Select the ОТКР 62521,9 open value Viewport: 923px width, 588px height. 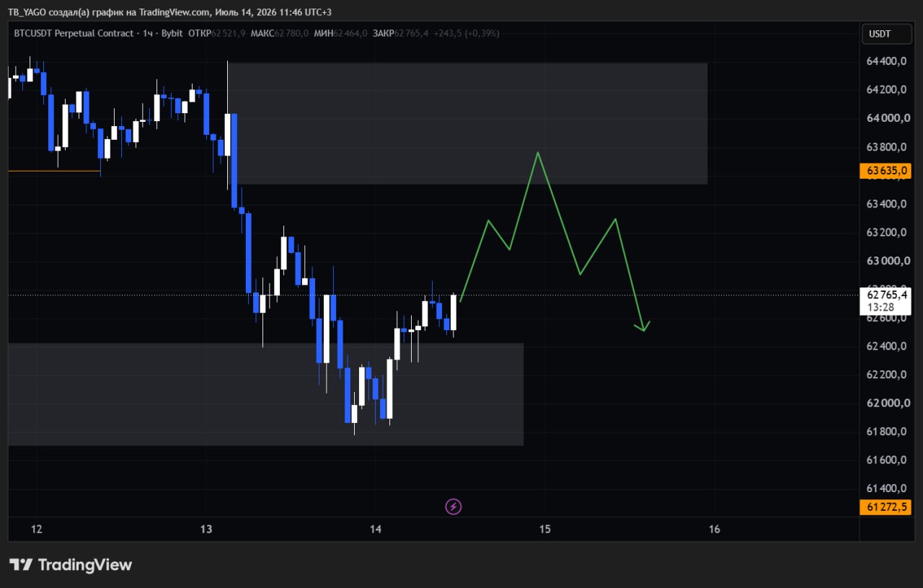click(x=216, y=33)
